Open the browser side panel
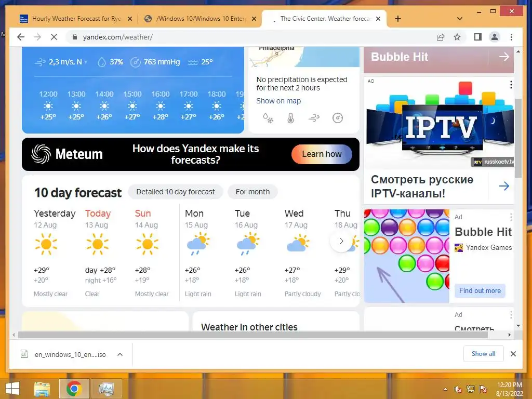Image resolution: width=532 pixels, height=399 pixels. coord(478,37)
